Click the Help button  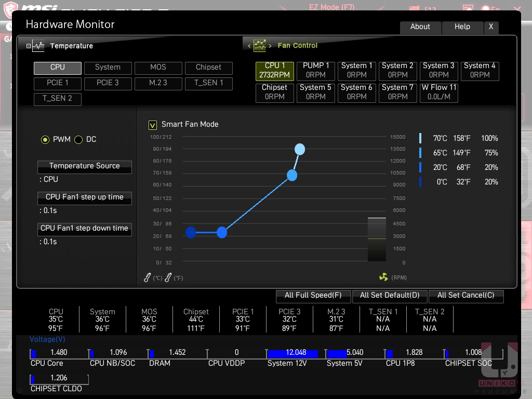pos(462,28)
